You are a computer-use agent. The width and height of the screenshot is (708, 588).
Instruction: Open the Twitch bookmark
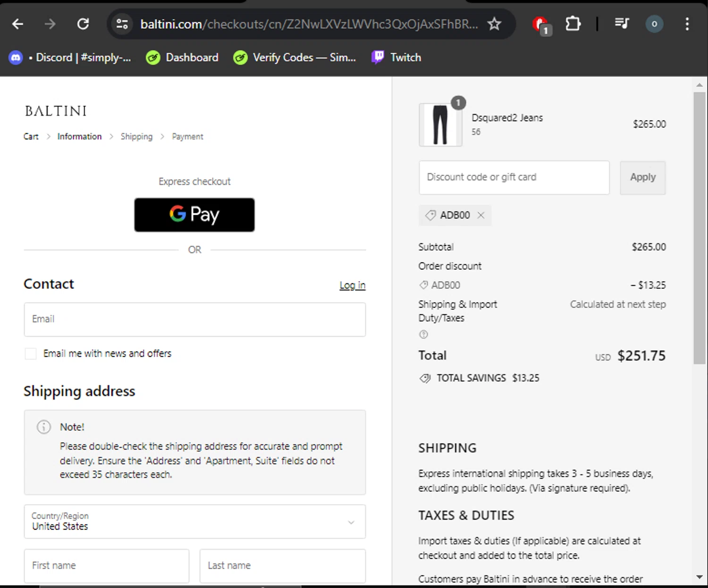point(396,58)
